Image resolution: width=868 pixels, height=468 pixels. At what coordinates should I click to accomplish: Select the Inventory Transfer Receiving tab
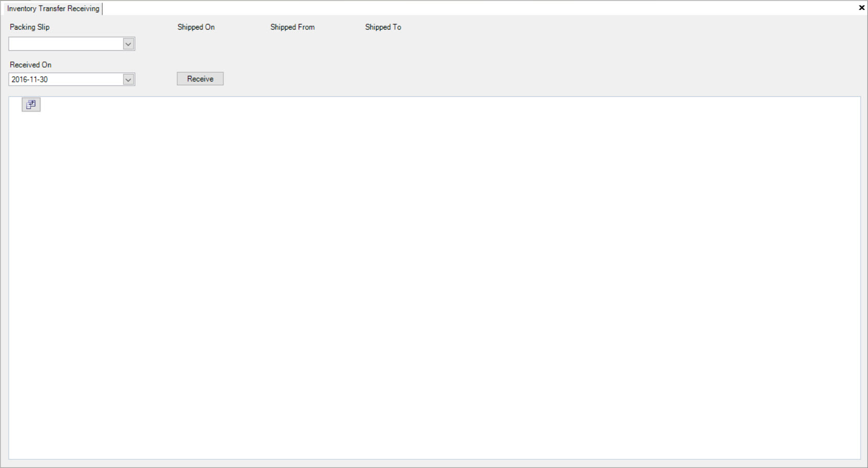pyautogui.click(x=53, y=9)
